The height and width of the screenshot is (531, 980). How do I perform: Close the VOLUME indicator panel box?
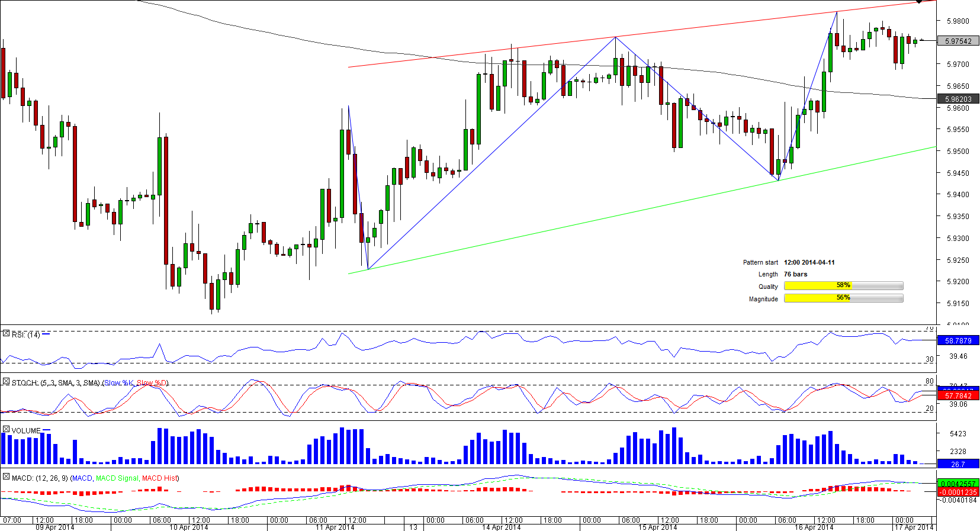click(x=6, y=429)
